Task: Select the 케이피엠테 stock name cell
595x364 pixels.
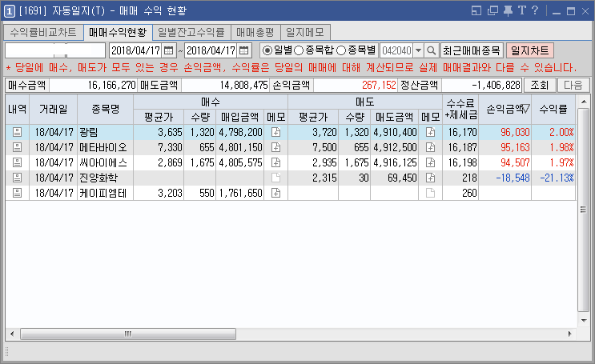Action: (x=105, y=193)
